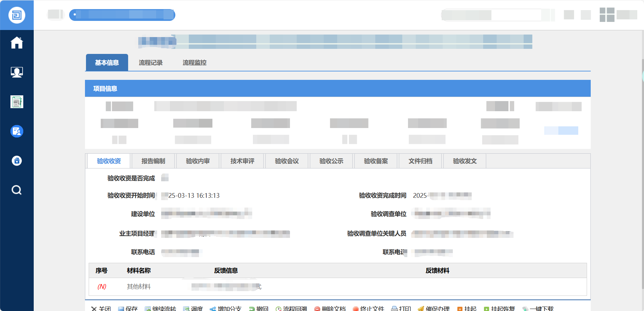Click the 调度 toolbar button
The width and height of the screenshot is (644, 311).
coord(193,308)
